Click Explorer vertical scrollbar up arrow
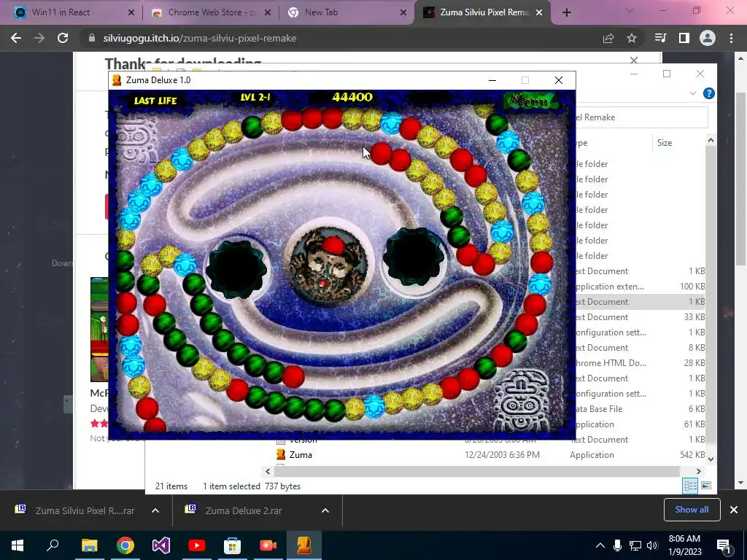 (711, 141)
